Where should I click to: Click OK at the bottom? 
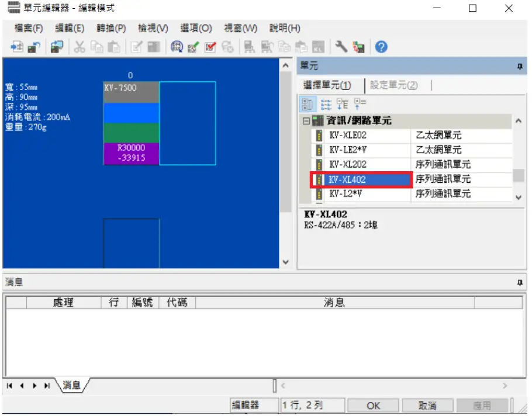coord(372,405)
